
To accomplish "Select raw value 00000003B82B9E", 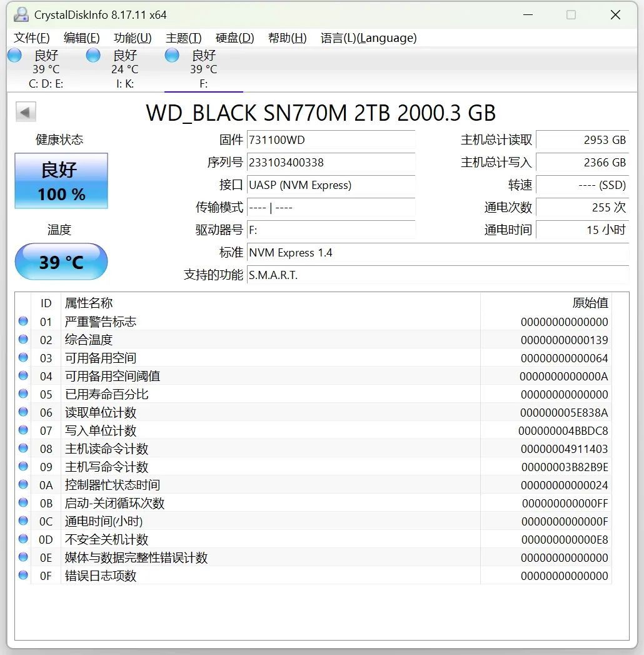I will point(565,467).
